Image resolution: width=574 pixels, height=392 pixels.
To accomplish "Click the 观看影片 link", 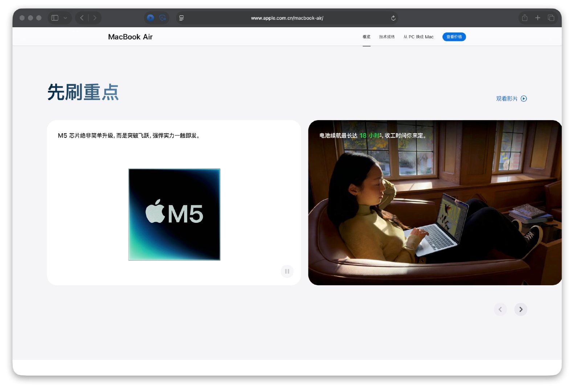I will coord(511,99).
